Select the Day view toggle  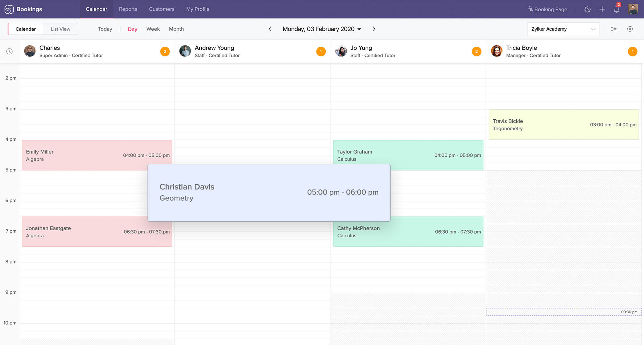click(x=133, y=29)
